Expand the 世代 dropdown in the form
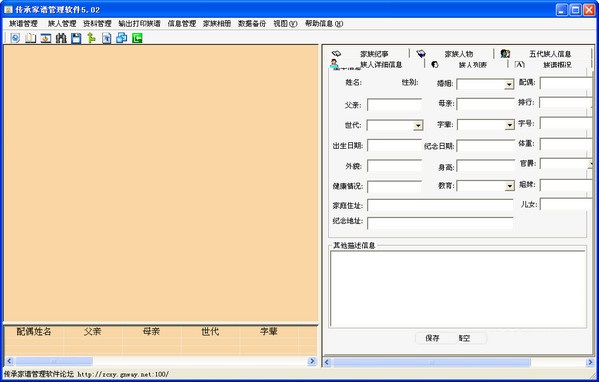Screen dimensions: 599x382 click(418, 125)
